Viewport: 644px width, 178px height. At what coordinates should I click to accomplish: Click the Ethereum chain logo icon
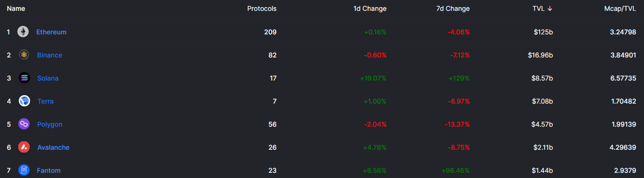click(x=23, y=32)
